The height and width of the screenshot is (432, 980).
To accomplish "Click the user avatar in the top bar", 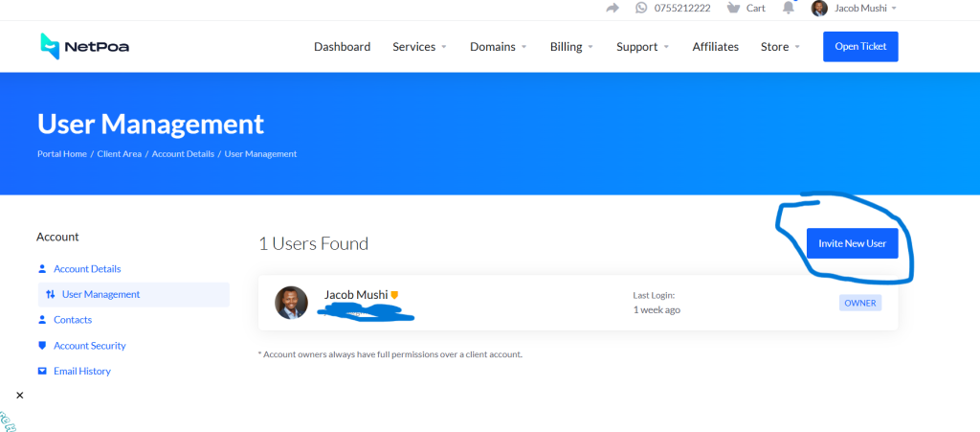I will [819, 9].
